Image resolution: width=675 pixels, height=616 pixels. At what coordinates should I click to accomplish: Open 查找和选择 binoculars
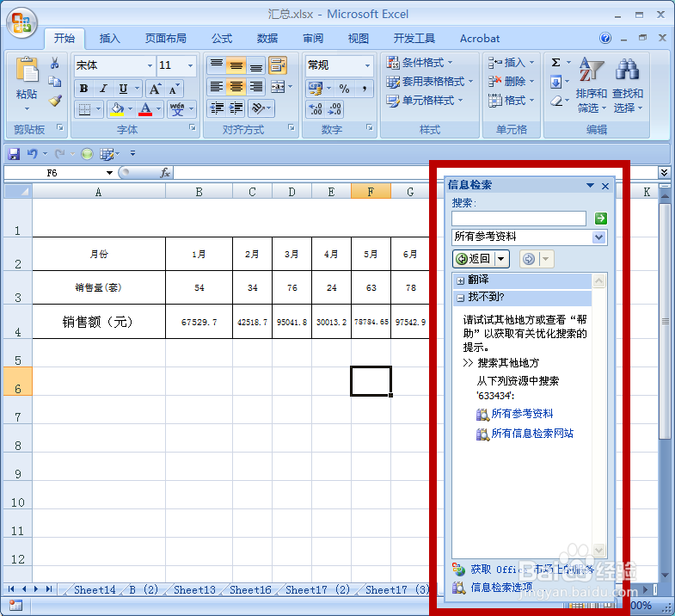pos(627,85)
